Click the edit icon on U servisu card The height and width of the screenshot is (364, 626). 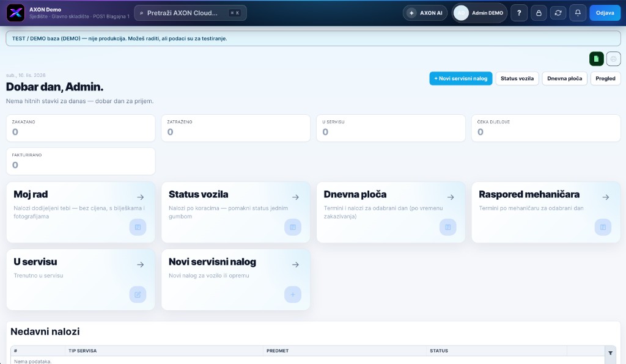coord(138,294)
